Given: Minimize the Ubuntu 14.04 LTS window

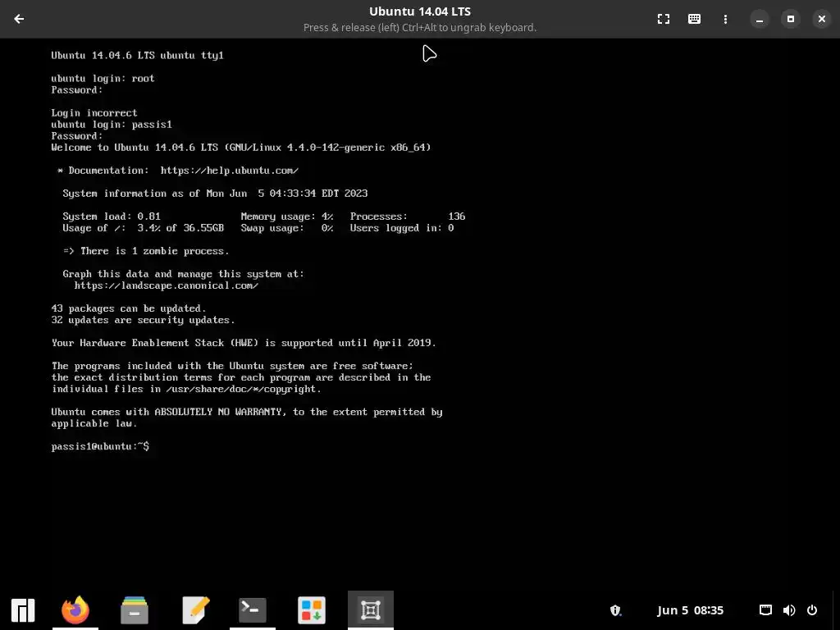Looking at the screenshot, I should [x=759, y=19].
